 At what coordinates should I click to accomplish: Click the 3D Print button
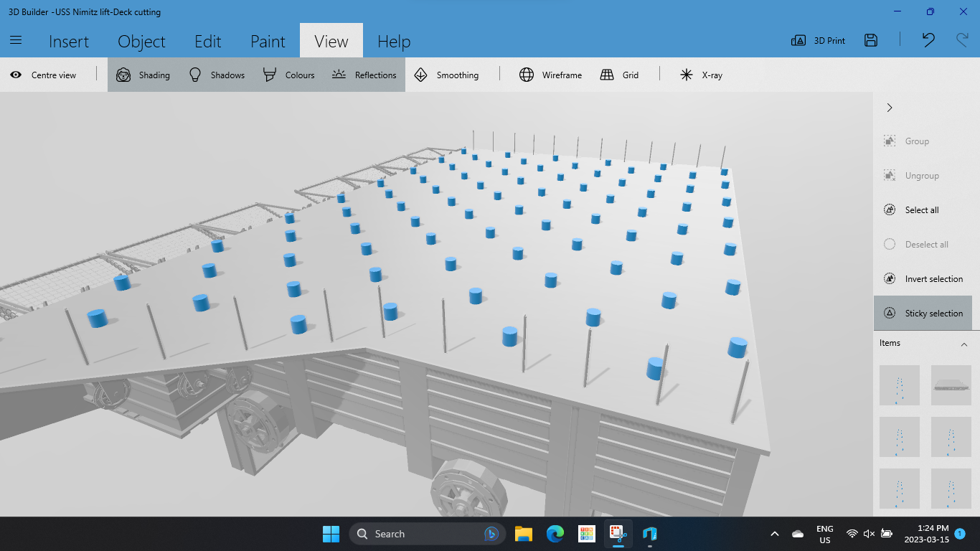tap(818, 41)
